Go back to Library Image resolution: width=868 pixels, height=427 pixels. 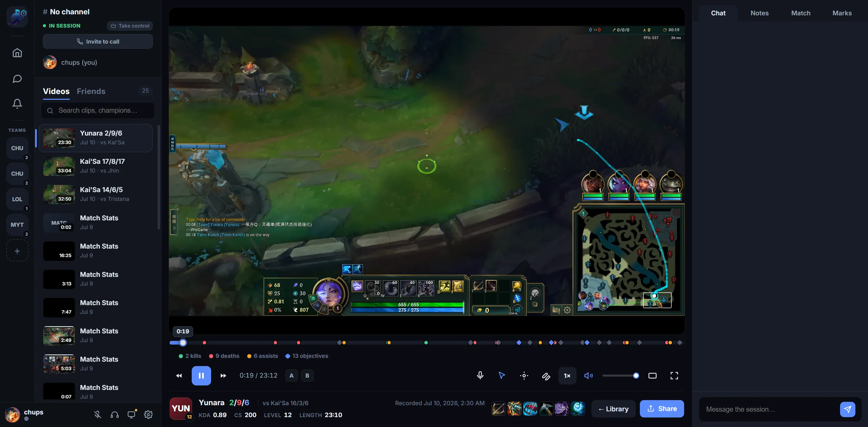(x=614, y=409)
